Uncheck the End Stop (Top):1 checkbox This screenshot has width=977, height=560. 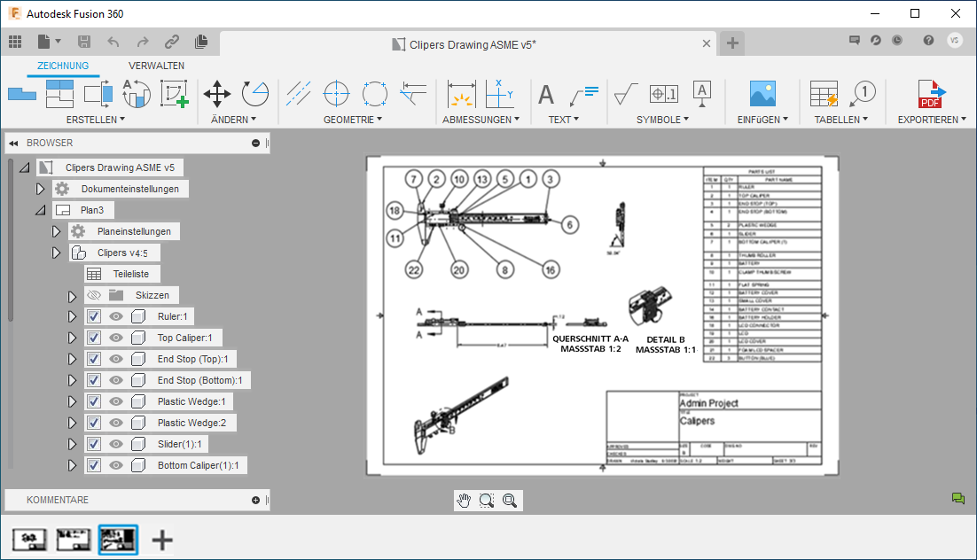(93, 359)
